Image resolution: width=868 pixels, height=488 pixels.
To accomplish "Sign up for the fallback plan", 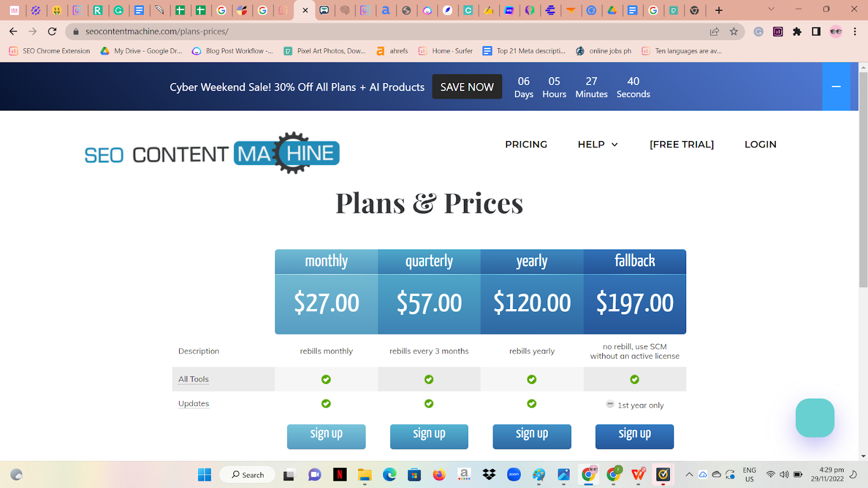I will [x=635, y=436].
